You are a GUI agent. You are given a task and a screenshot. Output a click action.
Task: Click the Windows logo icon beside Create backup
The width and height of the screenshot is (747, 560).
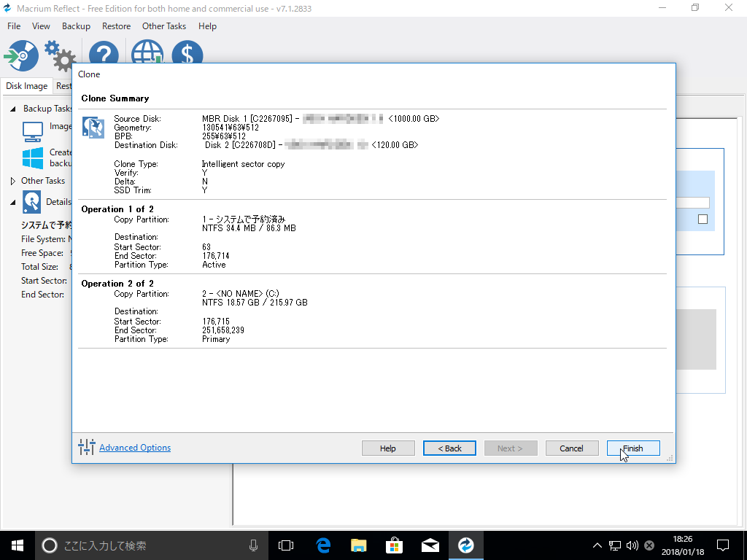(x=33, y=158)
